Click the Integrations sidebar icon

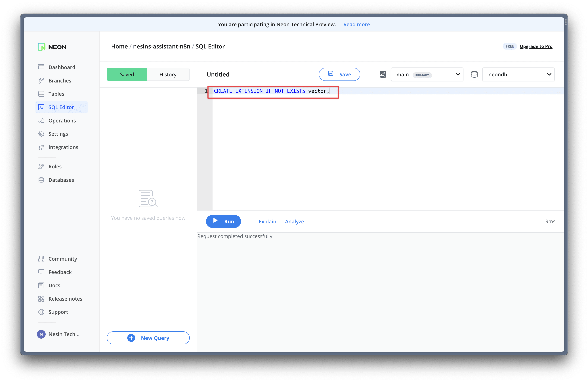click(x=41, y=147)
